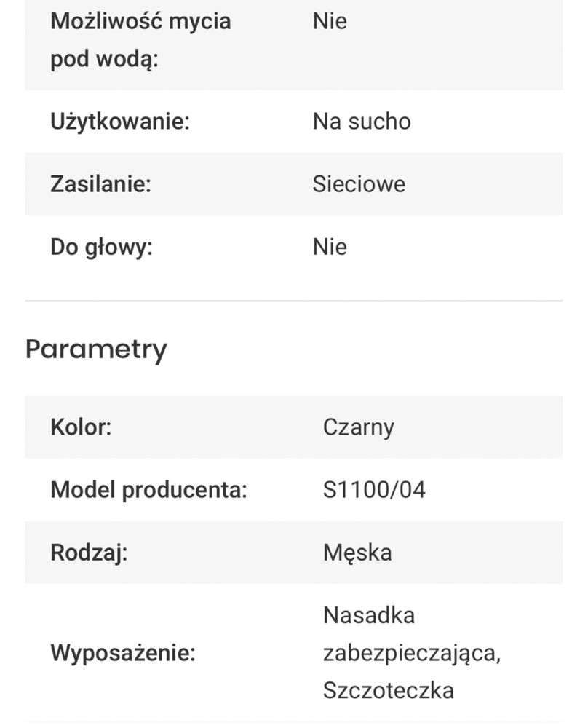588x728 pixels.
Task: Select the 'Rodzaj:' label
Action: (89, 553)
